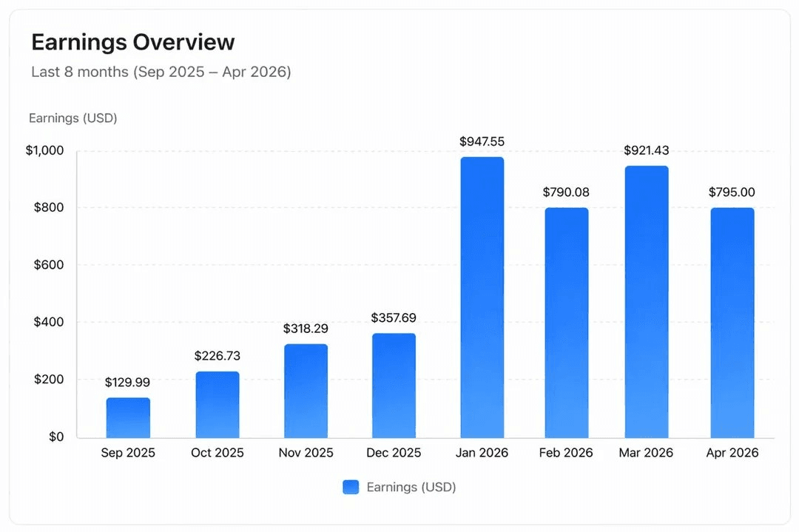The height and width of the screenshot is (532, 799).
Task: Click the $947.55 value label
Action: tap(482, 141)
